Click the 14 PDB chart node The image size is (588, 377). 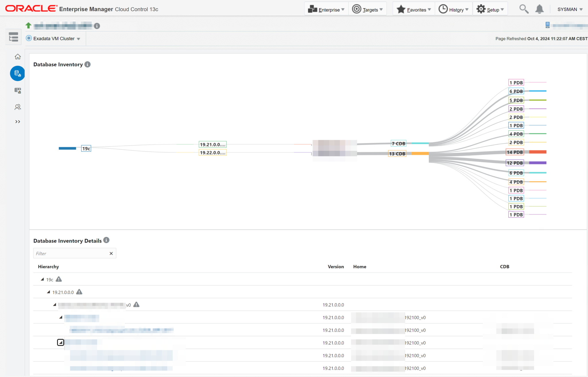[514, 152]
